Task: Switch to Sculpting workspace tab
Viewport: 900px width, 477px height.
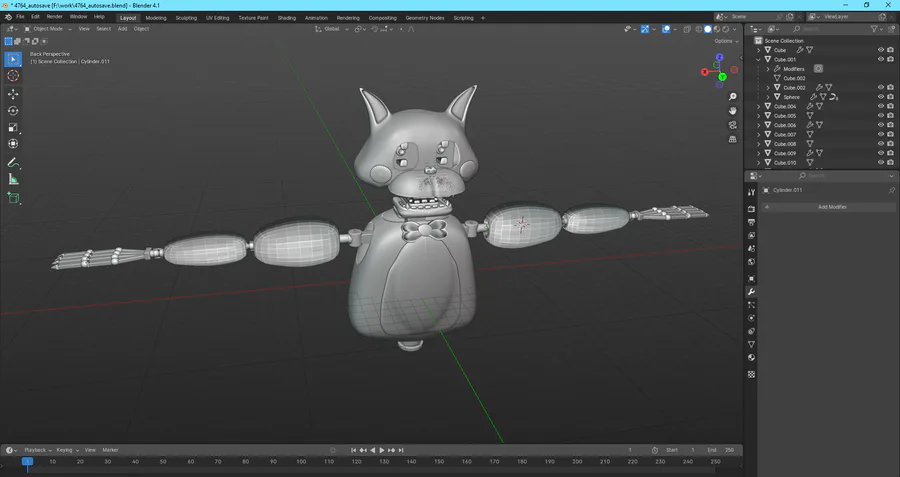Action: click(x=186, y=18)
